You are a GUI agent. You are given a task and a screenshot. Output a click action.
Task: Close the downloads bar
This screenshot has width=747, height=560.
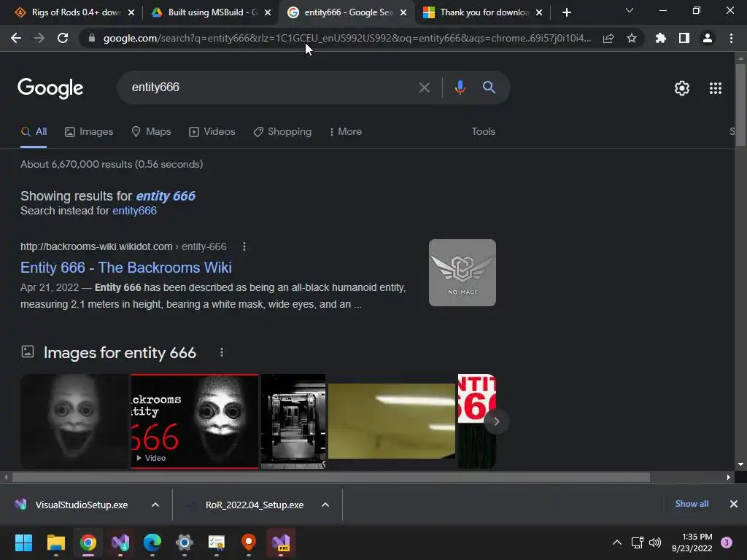[x=734, y=504]
